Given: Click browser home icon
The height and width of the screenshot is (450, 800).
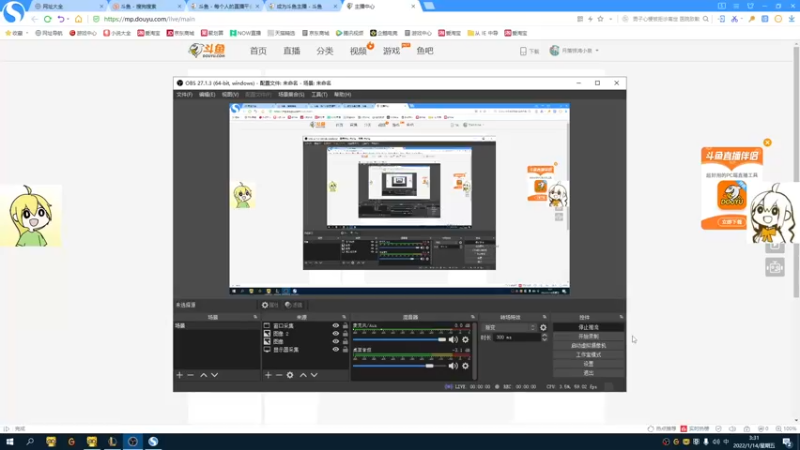Looking at the screenshot, I should point(78,19).
